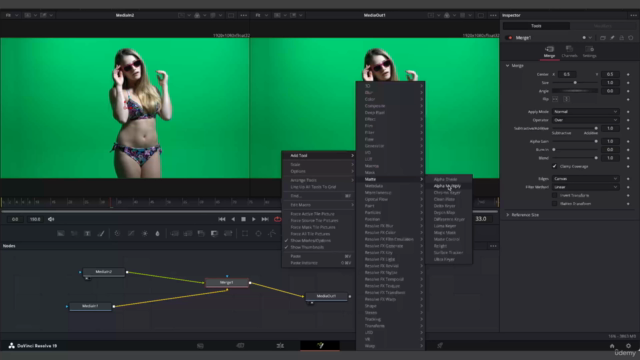The width and height of the screenshot is (640, 360).
Task: Toggle Show Thumbnails in context menu
Action: 318,247
